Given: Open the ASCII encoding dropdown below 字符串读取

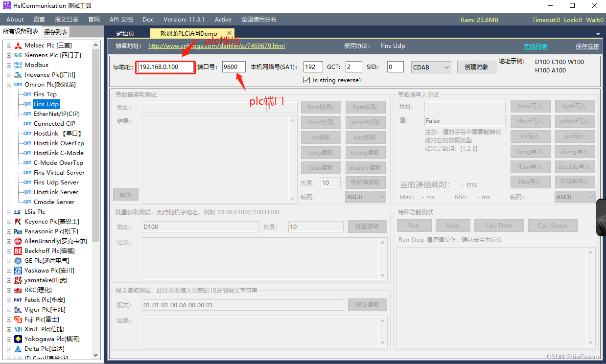Looking at the screenshot, I should (365, 197).
